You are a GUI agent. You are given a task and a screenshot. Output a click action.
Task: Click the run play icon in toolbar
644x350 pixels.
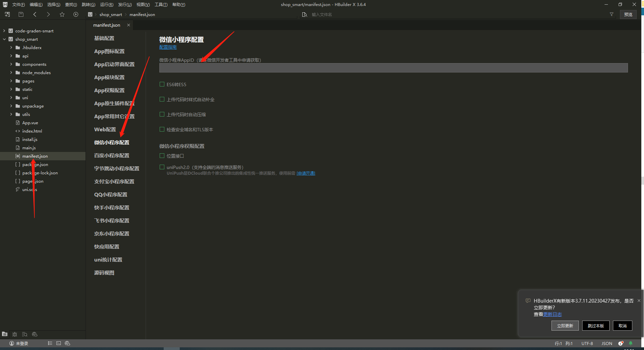coord(76,14)
